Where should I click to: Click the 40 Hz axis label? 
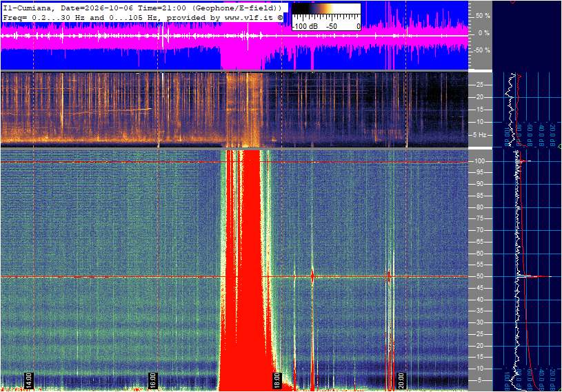[479, 300]
